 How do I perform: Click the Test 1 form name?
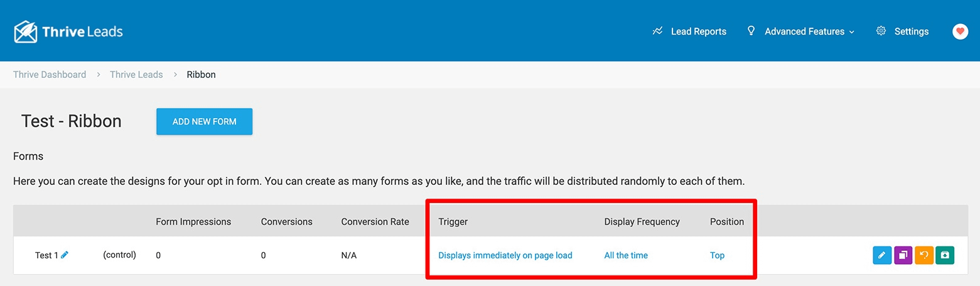coord(46,255)
